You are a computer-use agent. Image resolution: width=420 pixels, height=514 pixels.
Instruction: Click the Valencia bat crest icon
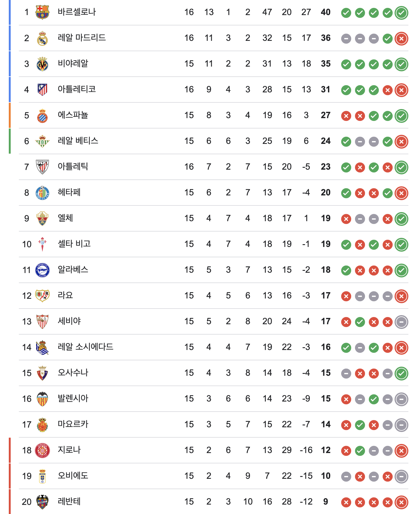click(x=42, y=399)
